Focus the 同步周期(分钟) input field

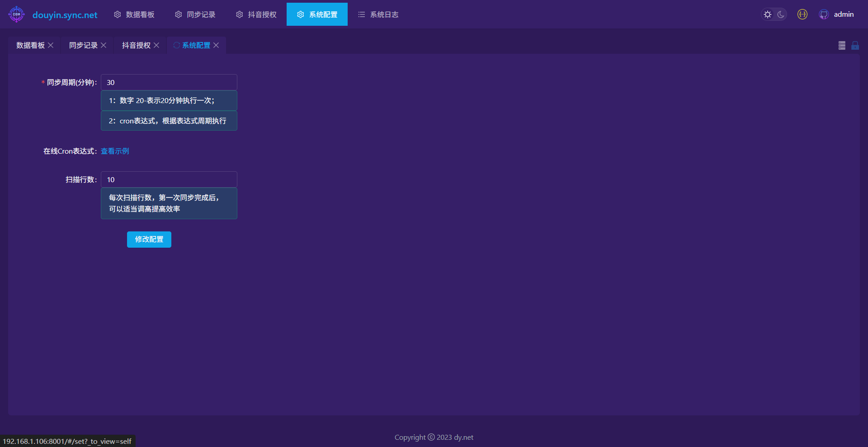pyautogui.click(x=169, y=82)
